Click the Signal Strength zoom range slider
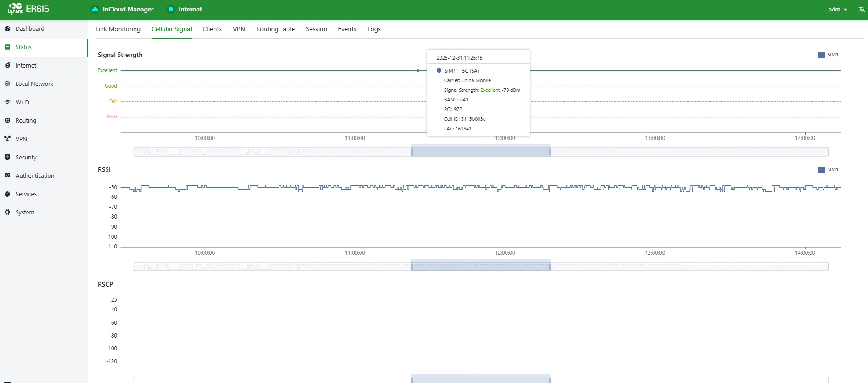The width and height of the screenshot is (868, 383). (481, 152)
